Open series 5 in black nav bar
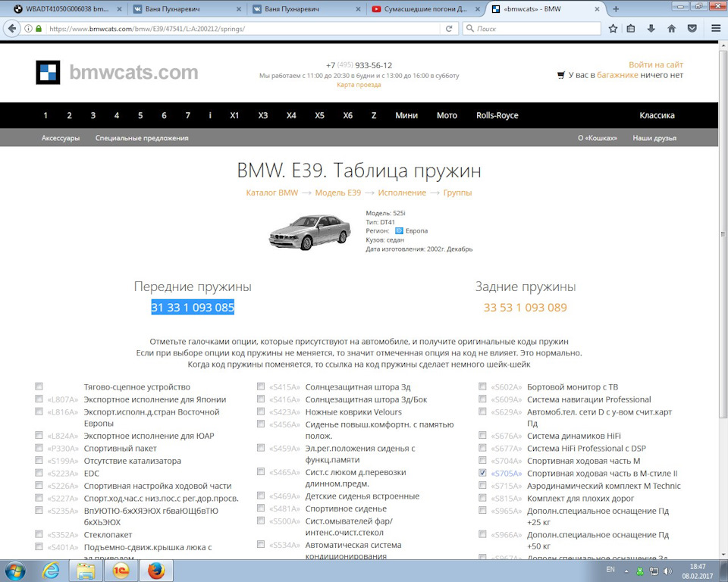Image resolution: width=728 pixels, height=582 pixels. [x=140, y=115]
